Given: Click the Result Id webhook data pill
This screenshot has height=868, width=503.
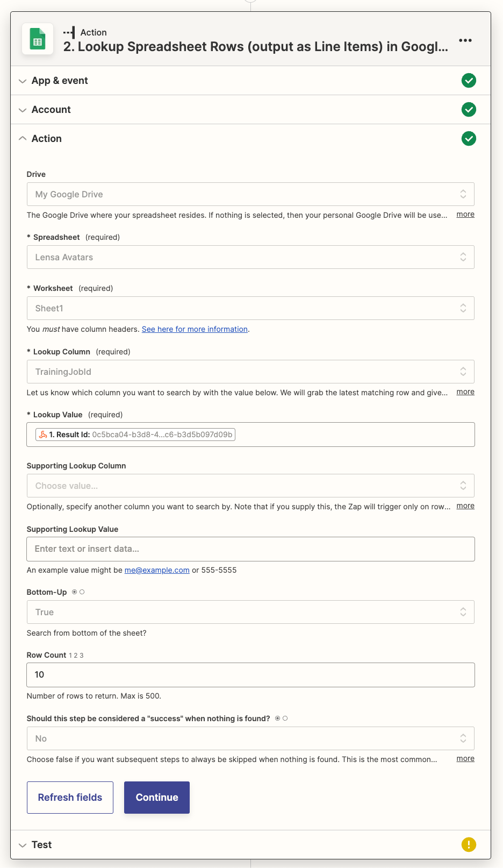Looking at the screenshot, I should [x=135, y=435].
